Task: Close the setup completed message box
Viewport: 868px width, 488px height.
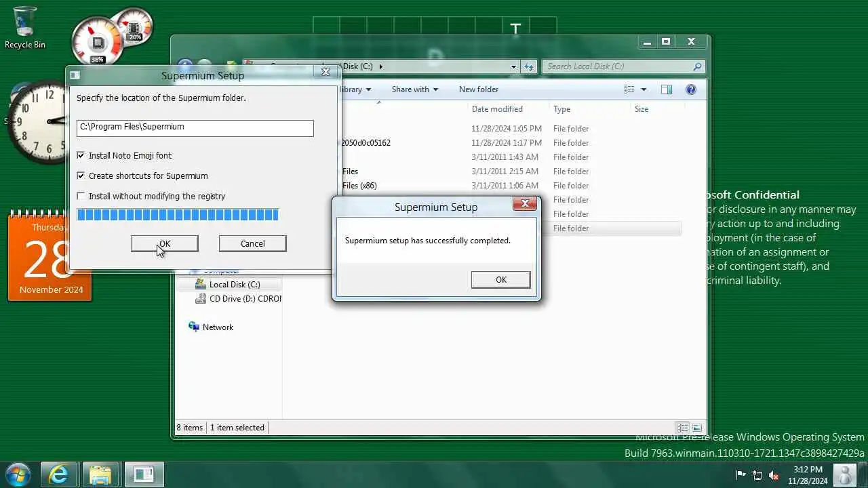Action: coord(525,203)
